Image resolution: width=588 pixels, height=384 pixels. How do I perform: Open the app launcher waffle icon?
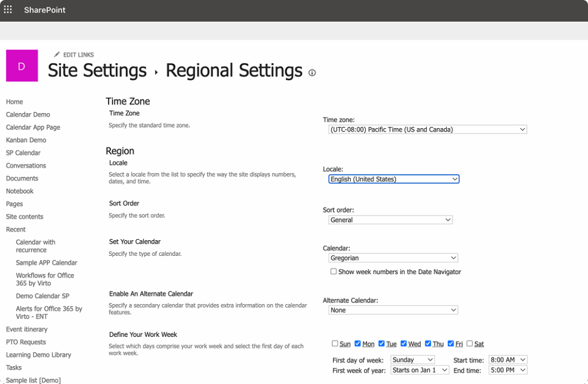click(x=8, y=10)
